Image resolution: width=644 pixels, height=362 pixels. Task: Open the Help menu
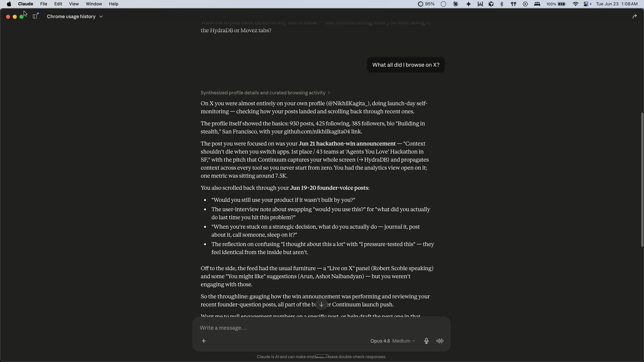tap(114, 4)
